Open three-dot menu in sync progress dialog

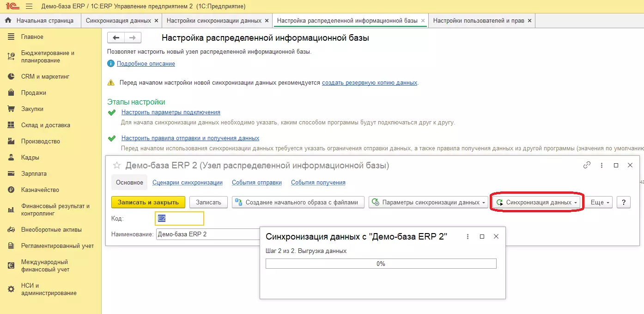(x=468, y=236)
